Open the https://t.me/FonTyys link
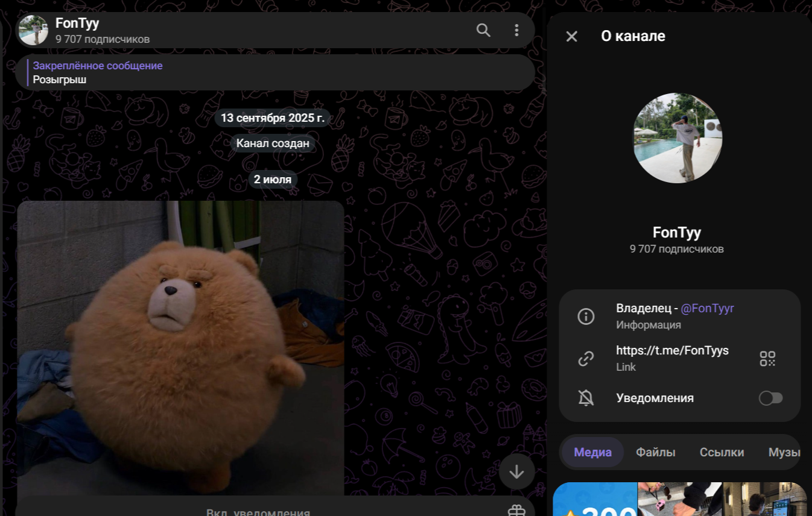812x516 pixels. click(x=672, y=350)
